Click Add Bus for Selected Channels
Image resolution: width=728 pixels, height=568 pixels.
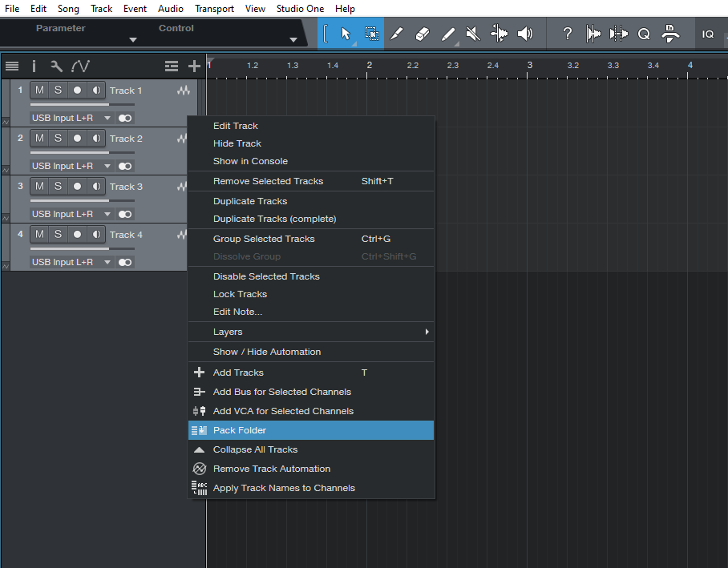pos(311,392)
